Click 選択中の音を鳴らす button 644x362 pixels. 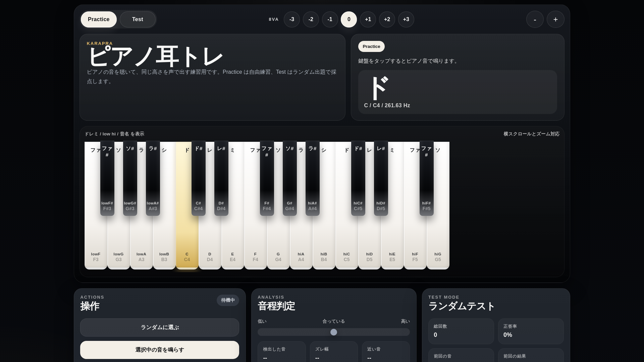pyautogui.click(x=160, y=350)
